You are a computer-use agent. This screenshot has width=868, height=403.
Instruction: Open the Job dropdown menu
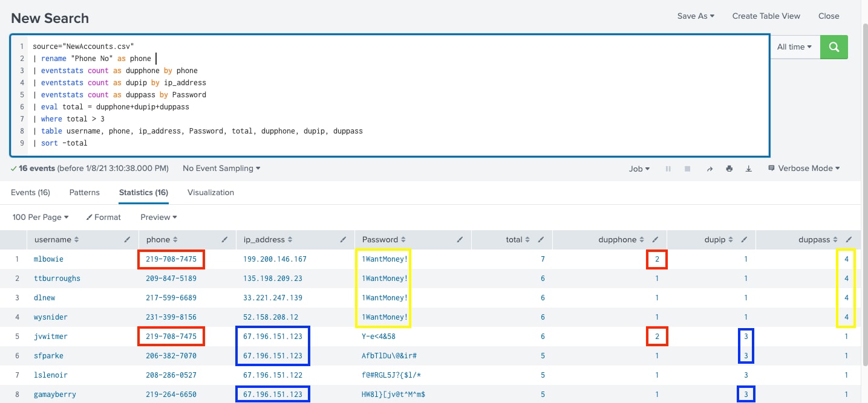pos(639,169)
